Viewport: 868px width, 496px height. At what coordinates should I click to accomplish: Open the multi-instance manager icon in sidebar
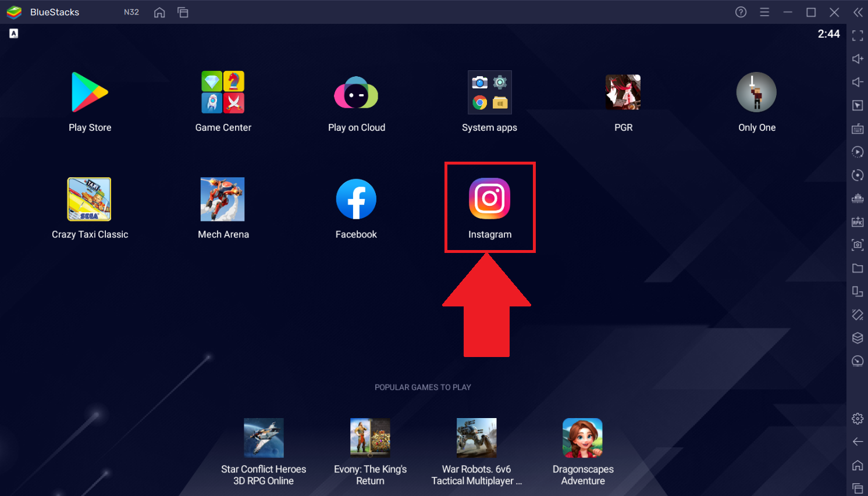[858, 198]
